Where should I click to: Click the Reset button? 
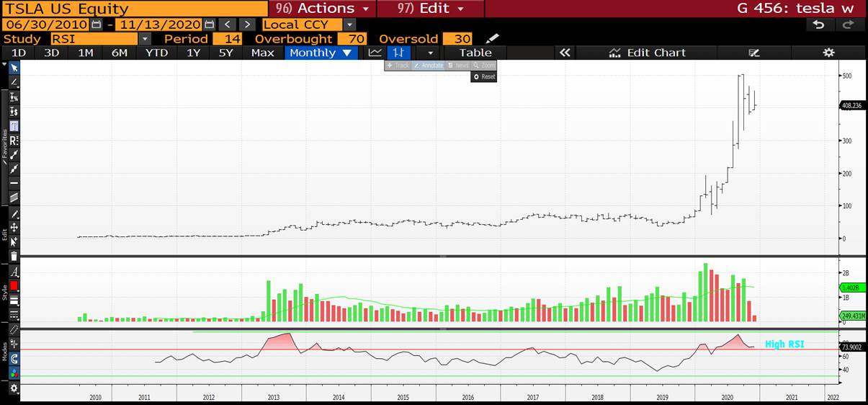[484, 76]
